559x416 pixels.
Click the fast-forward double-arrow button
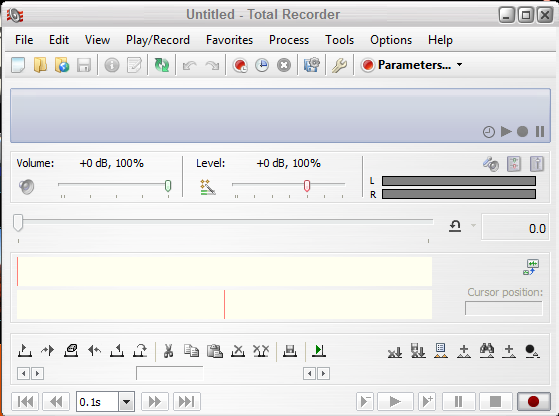(x=155, y=402)
